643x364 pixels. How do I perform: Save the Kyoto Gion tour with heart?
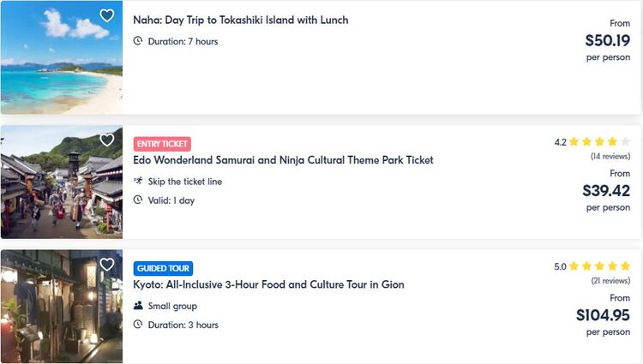coord(107,265)
